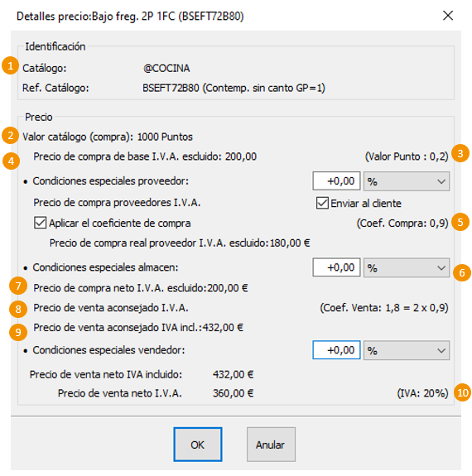Image resolution: width=472 pixels, height=476 pixels.
Task: Click the orange number 1 marker beside Catálogo
Action: (x=11, y=65)
